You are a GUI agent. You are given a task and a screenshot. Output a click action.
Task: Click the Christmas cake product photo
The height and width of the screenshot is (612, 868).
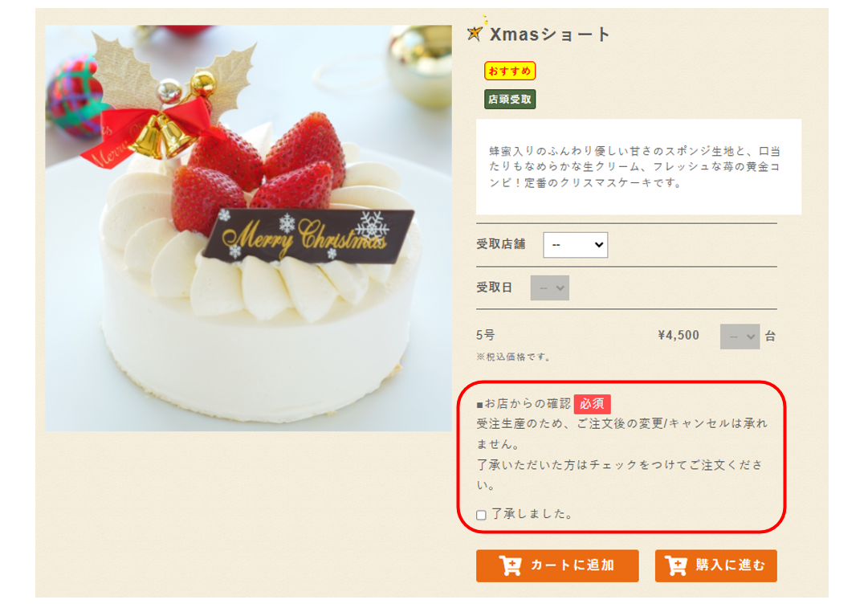pyautogui.click(x=249, y=227)
